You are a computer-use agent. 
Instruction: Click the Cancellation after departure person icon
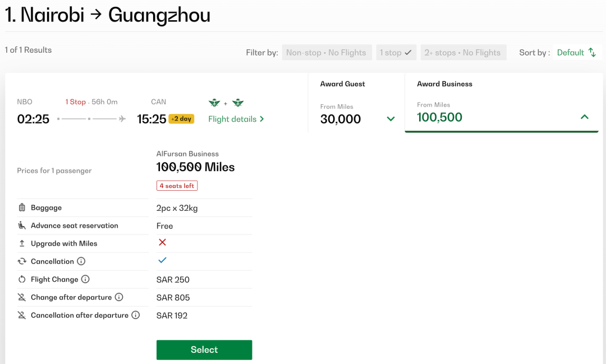click(22, 315)
